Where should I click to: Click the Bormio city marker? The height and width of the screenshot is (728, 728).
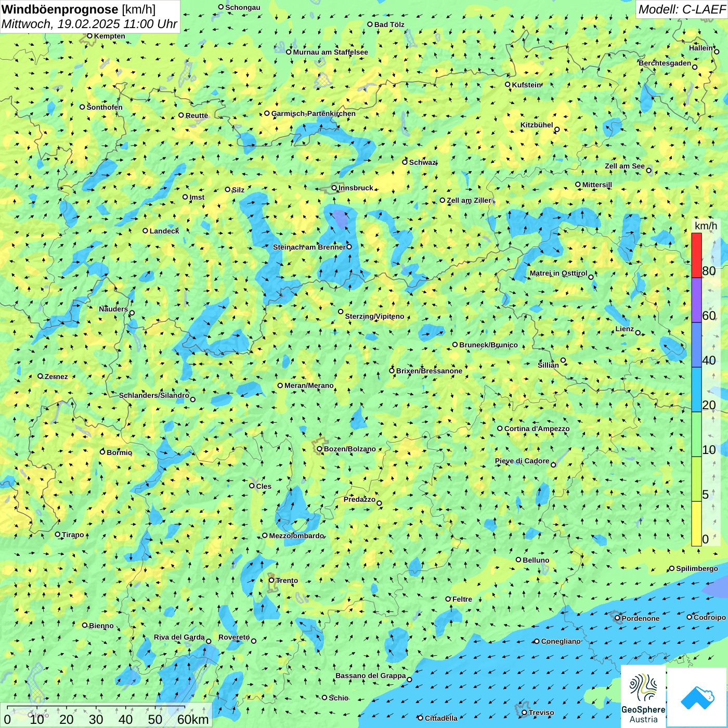[102, 452]
